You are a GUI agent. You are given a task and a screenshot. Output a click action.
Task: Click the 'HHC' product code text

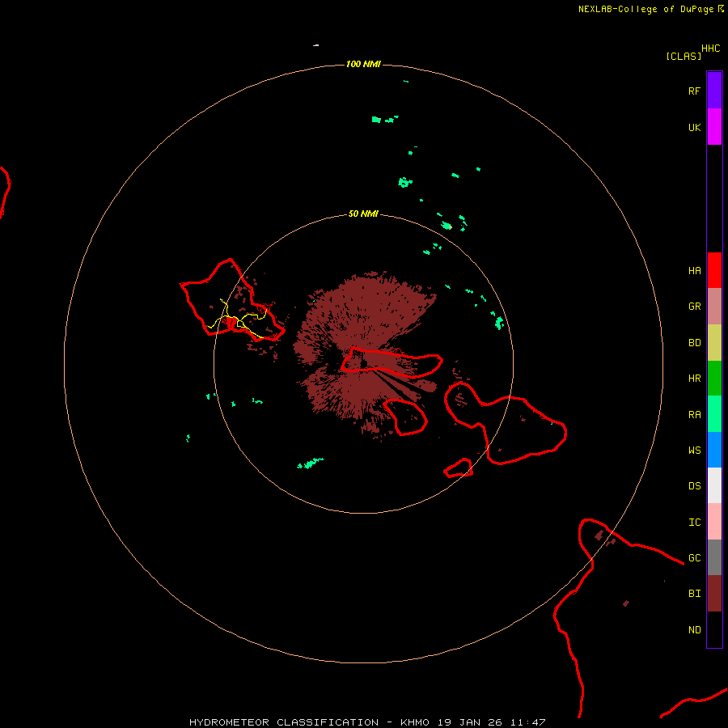710,49
